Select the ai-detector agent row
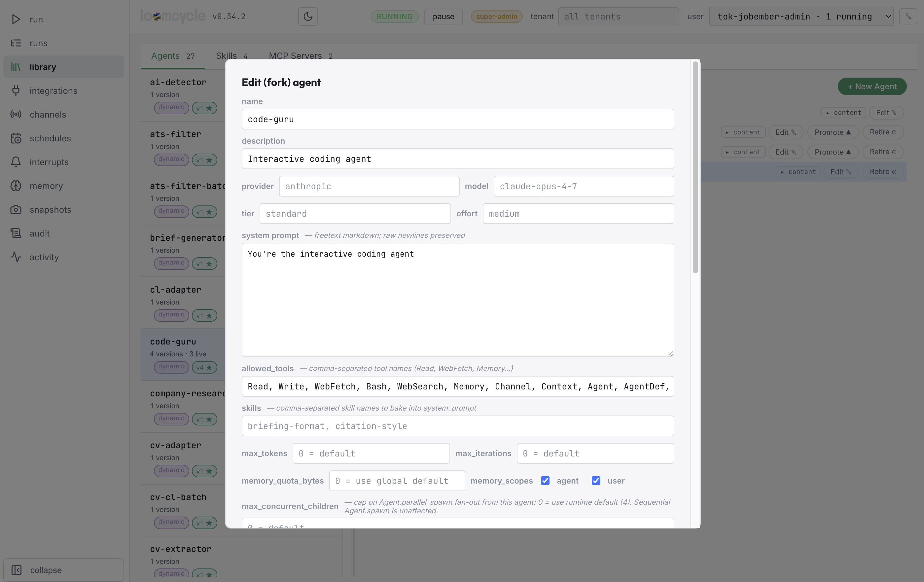Image resolution: width=924 pixels, height=582 pixels. coord(183,95)
